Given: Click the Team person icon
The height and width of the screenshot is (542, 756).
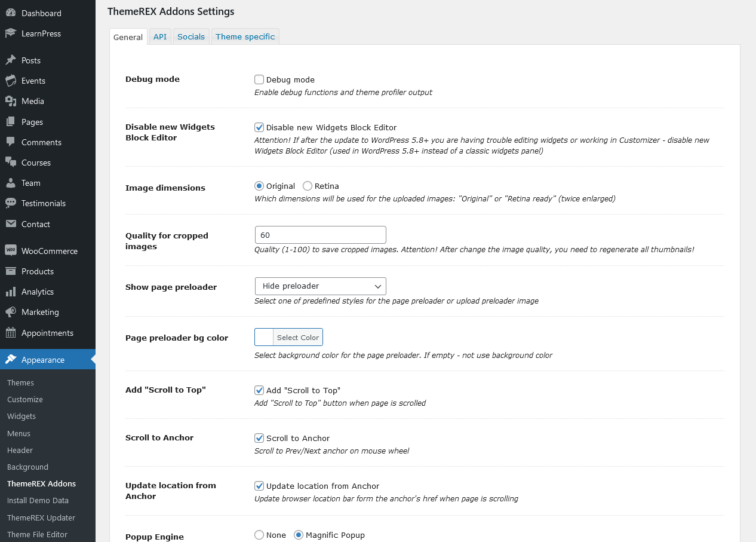Looking at the screenshot, I should (x=11, y=183).
